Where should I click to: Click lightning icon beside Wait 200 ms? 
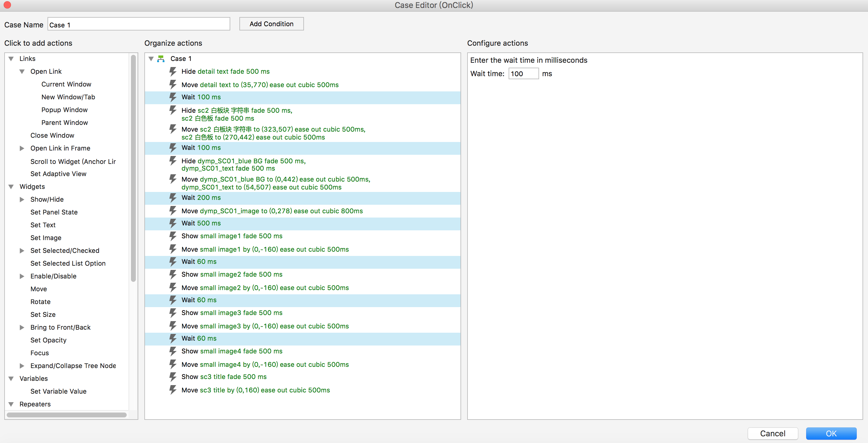pyautogui.click(x=173, y=198)
